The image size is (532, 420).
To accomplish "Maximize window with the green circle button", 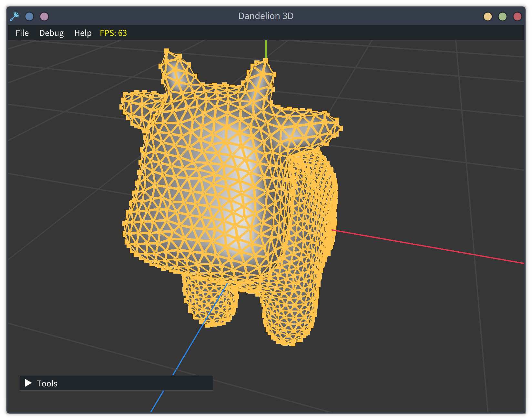I will tap(502, 16).
